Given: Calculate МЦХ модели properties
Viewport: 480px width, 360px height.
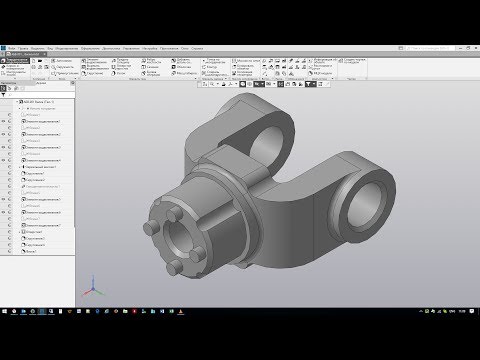Looking at the screenshot, I should click(320, 73).
